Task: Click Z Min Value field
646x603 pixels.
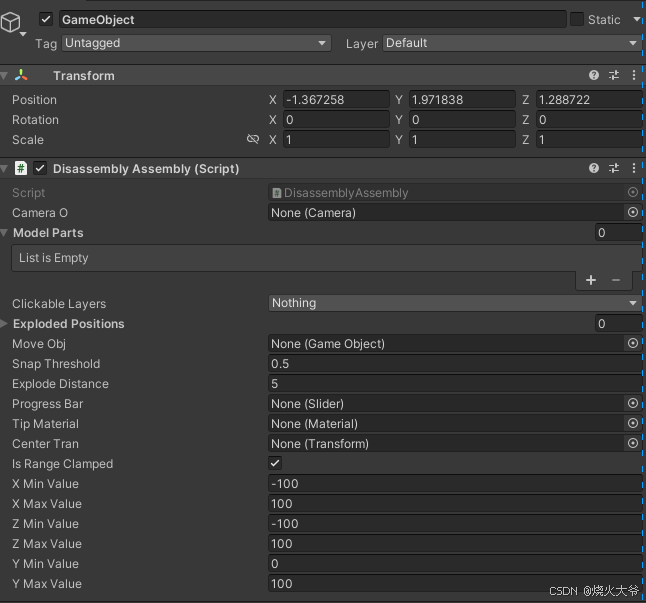Action: (x=455, y=524)
